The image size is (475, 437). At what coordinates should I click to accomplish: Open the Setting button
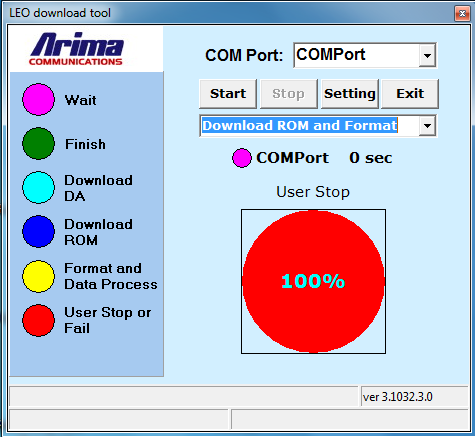click(x=350, y=94)
